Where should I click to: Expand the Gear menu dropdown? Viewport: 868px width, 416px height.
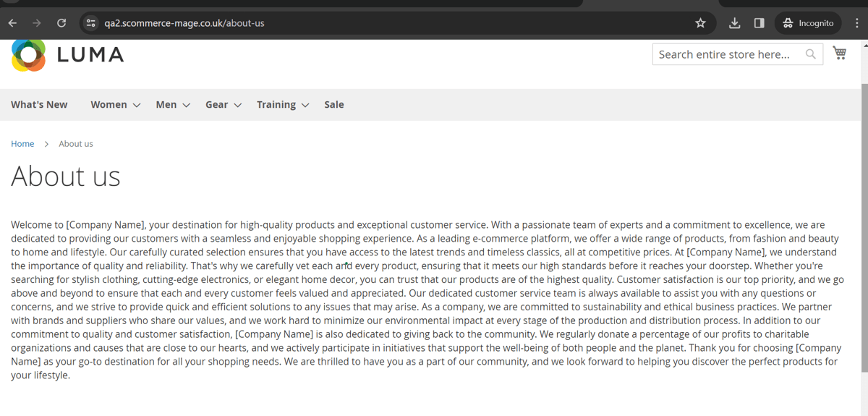point(223,105)
